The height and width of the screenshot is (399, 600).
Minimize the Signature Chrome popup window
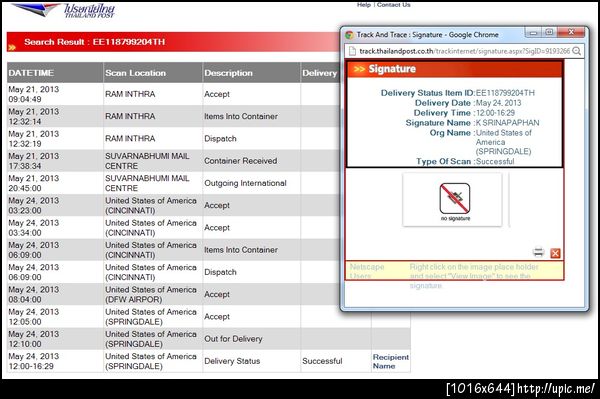click(x=534, y=33)
